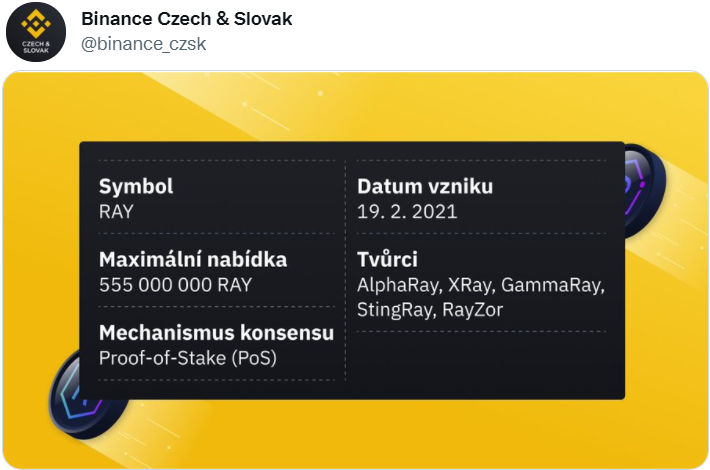Viewport: 710px width, 470px height.
Task: Click the Tvůrci heading
Action: point(387,259)
